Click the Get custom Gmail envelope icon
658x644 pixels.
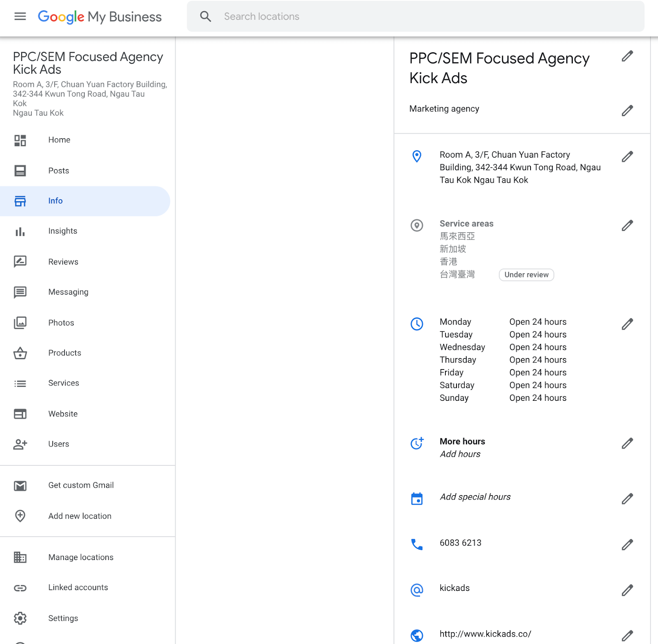click(x=20, y=486)
